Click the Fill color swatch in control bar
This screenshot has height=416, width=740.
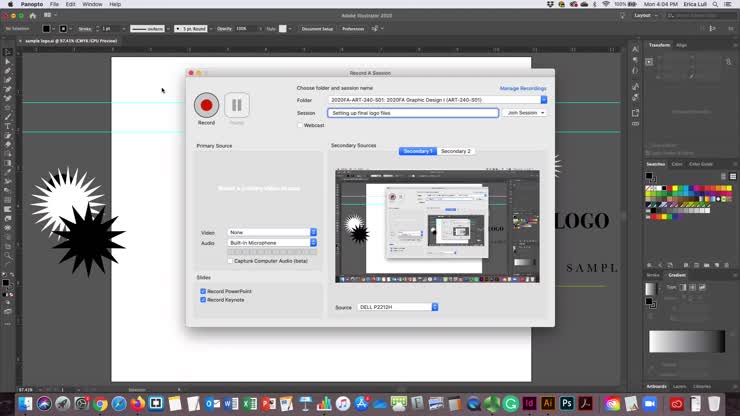(x=46, y=29)
